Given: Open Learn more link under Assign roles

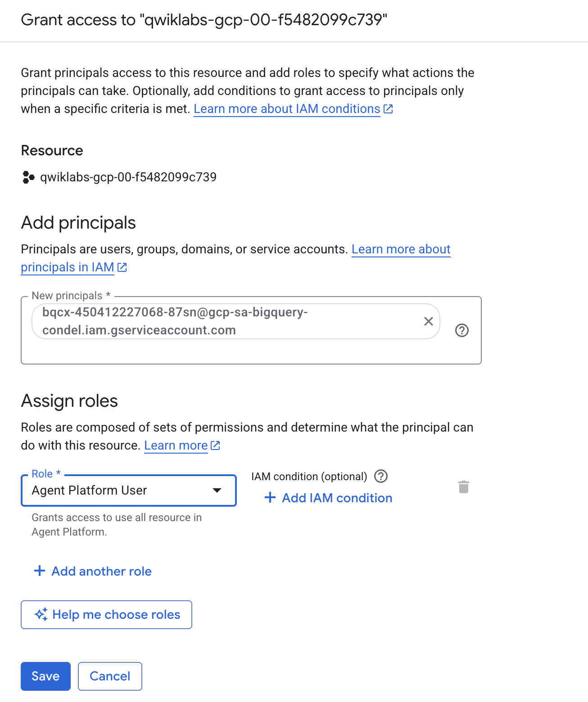Looking at the screenshot, I should point(176,445).
